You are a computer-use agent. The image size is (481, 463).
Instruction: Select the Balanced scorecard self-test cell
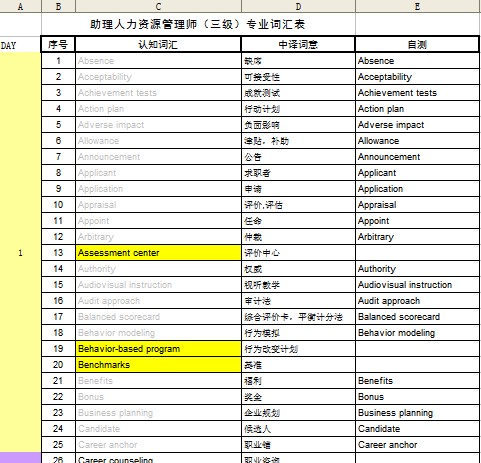pyautogui.click(x=417, y=317)
